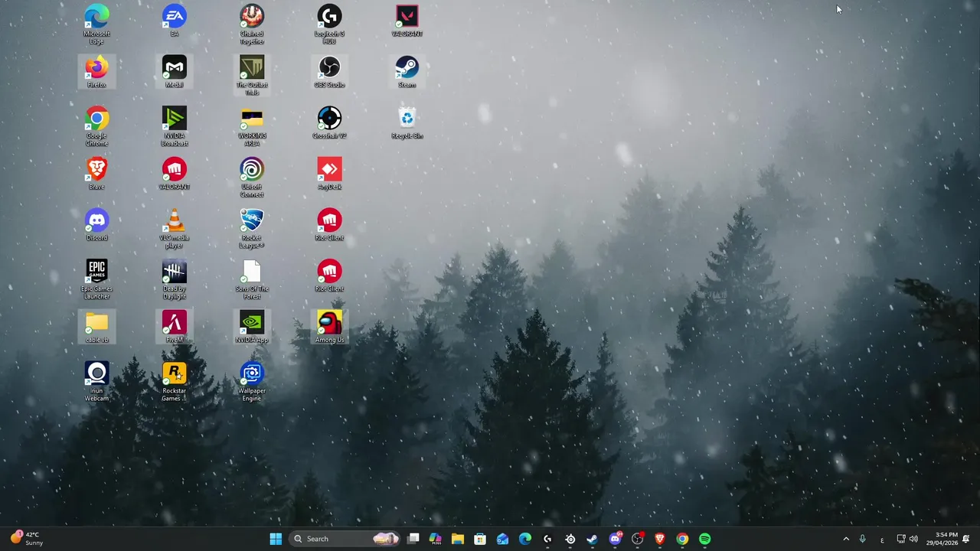Open Spotify from the taskbar

(704, 539)
